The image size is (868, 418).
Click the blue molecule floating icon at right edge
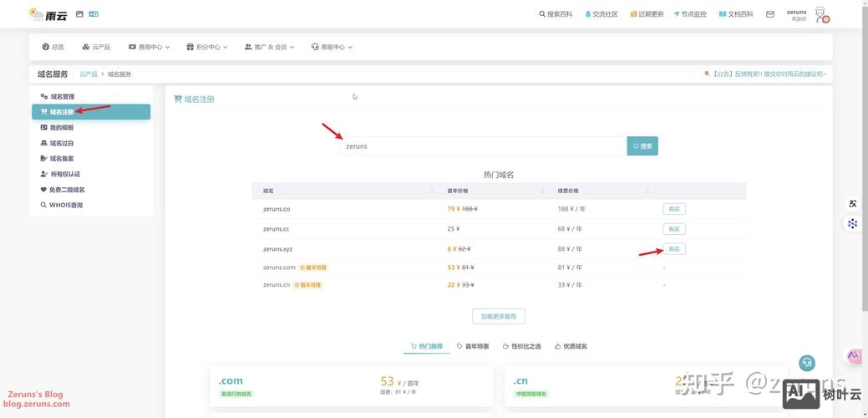[852, 224]
